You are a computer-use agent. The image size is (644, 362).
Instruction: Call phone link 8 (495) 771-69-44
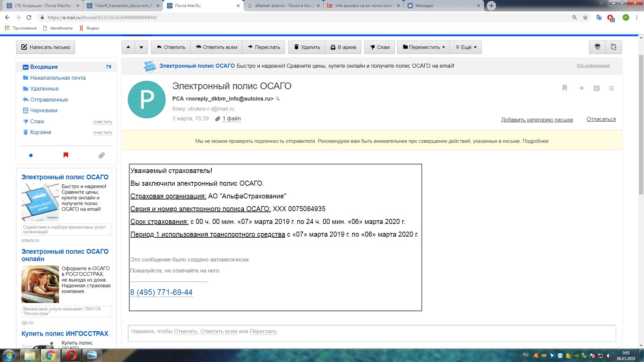click(161, 292)
